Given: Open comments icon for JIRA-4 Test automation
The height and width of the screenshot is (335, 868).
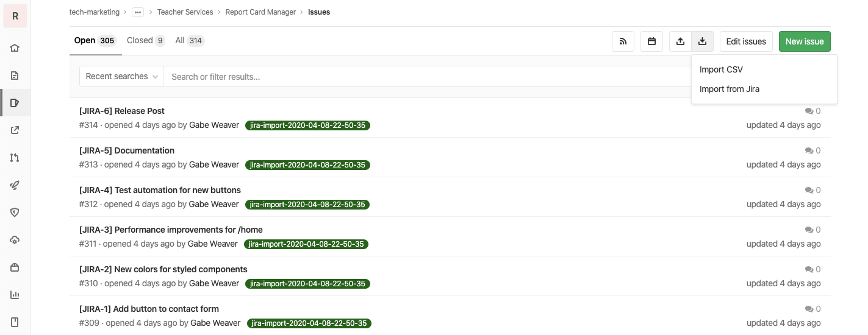Looking at the screenshot, I should click(809, 191).
